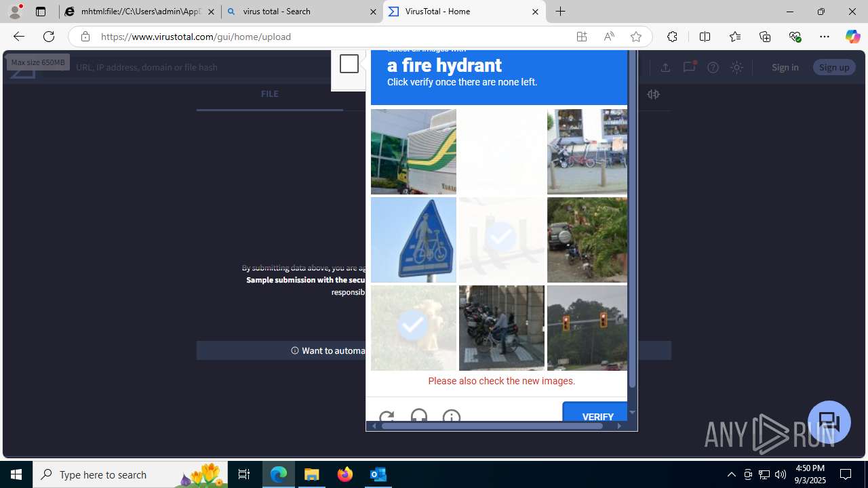Click the faded checked bottom-left captcha tile
This screenshot has height=488, width=868.
pos(414,328)
